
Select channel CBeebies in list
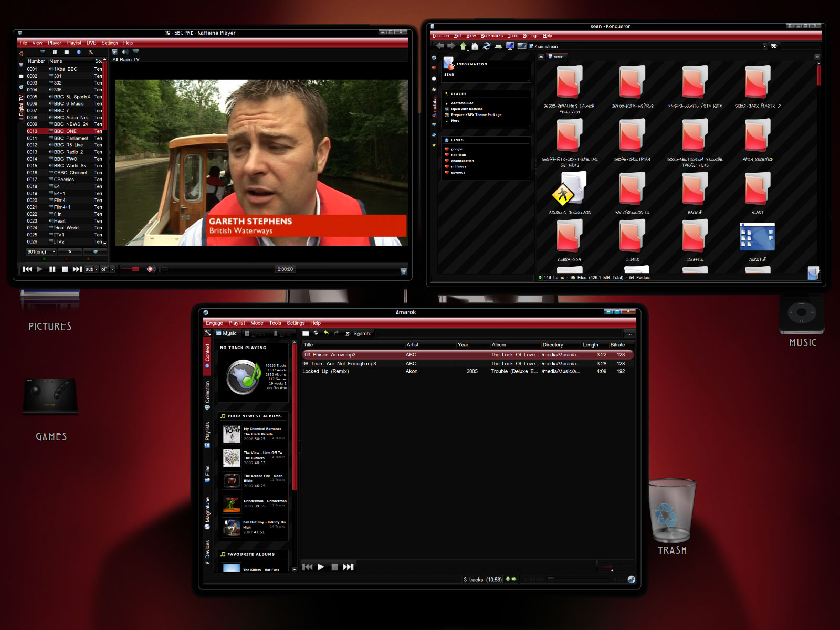click(x=64, y=180)
